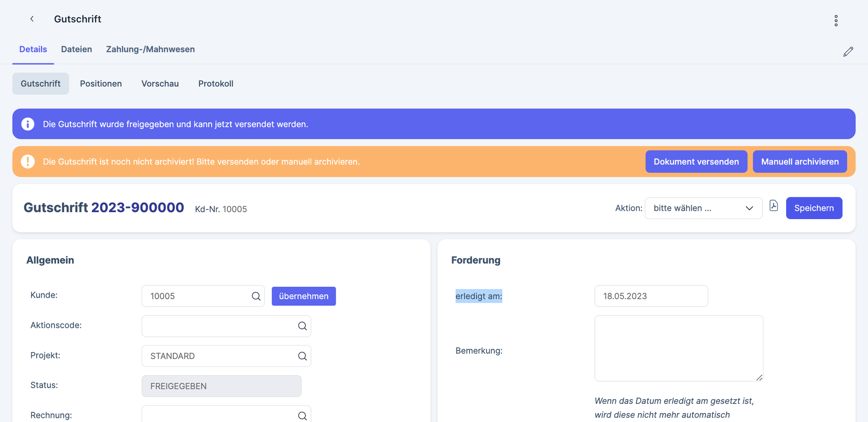Click the search icon in Projekt field
The width and height of the screenshot is (868, 422).
coord(302,356)
